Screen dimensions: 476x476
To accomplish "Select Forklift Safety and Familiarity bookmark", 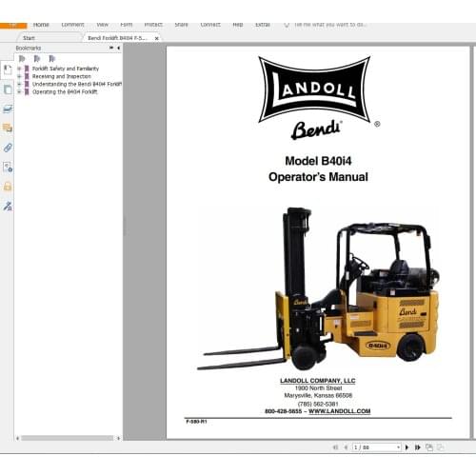I will [x=66, y=69].
